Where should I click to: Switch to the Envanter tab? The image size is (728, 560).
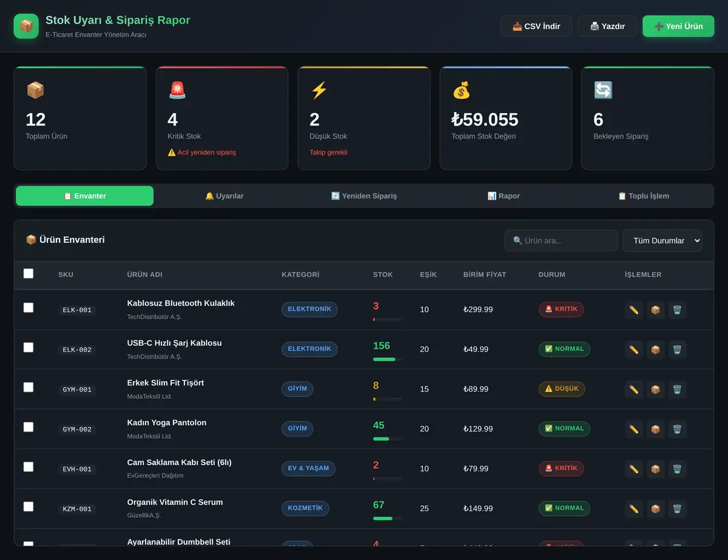point(85,196)
